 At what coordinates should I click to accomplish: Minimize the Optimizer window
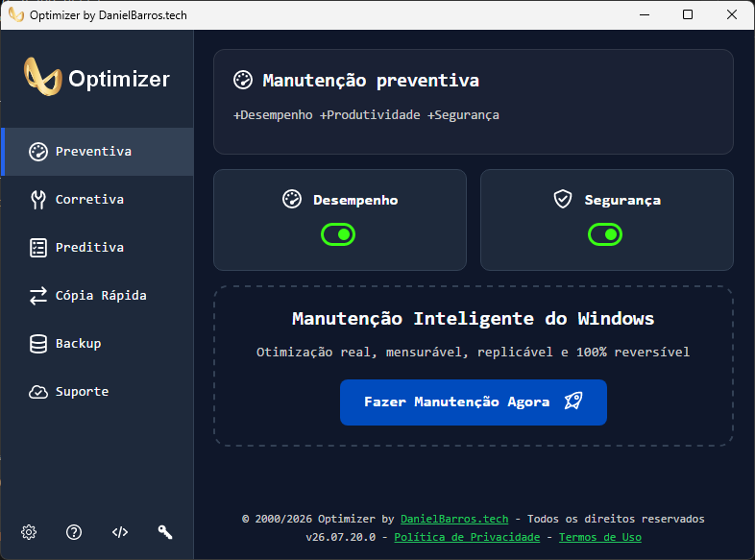click(645, 15)
